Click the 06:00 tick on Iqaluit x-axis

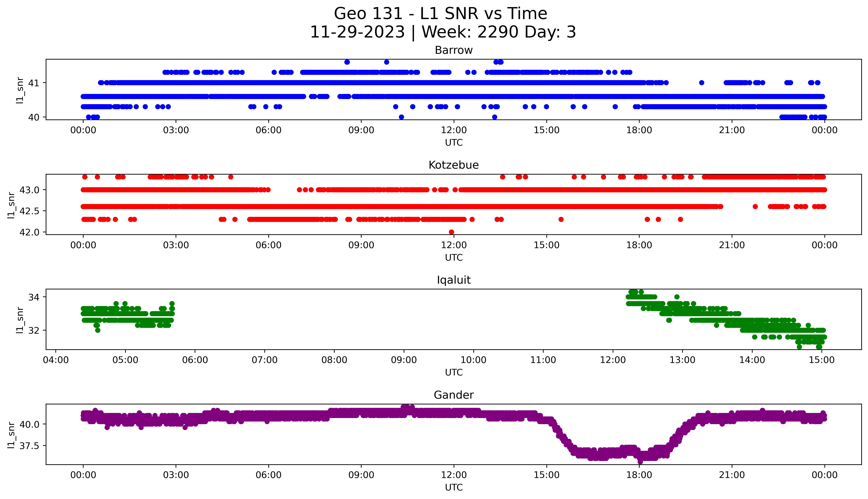[x=195, y=360]
